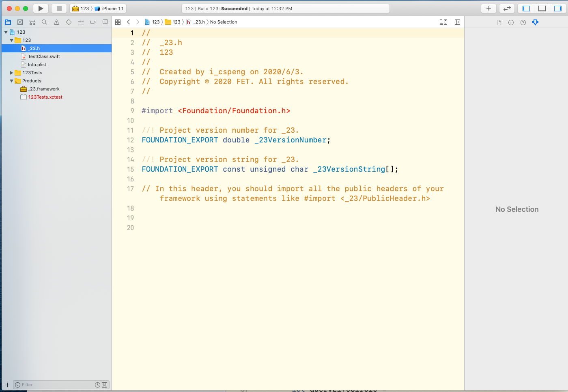The image size is (568, 392).
Task: Toggle the inspector panel visibility
Action: click(x=558, y=8)
